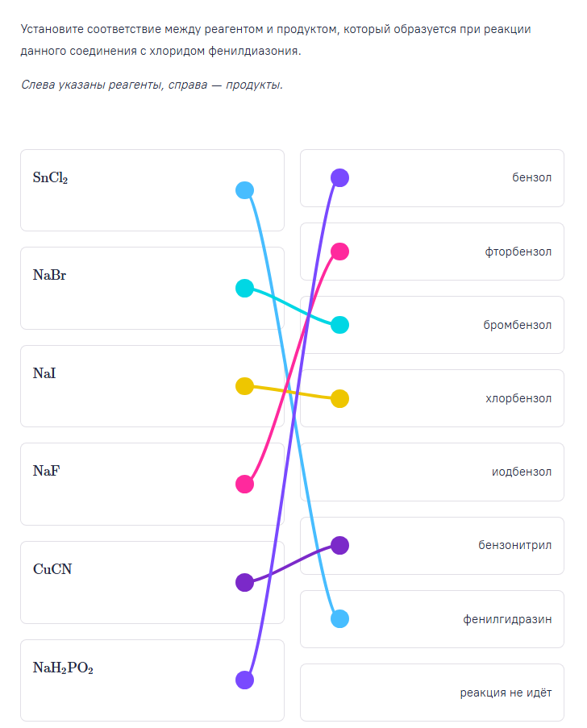The width and height of the screenshot is (587, 728).
Task: Click the yellow dot on the хлорбензол card
Action: 340,398
